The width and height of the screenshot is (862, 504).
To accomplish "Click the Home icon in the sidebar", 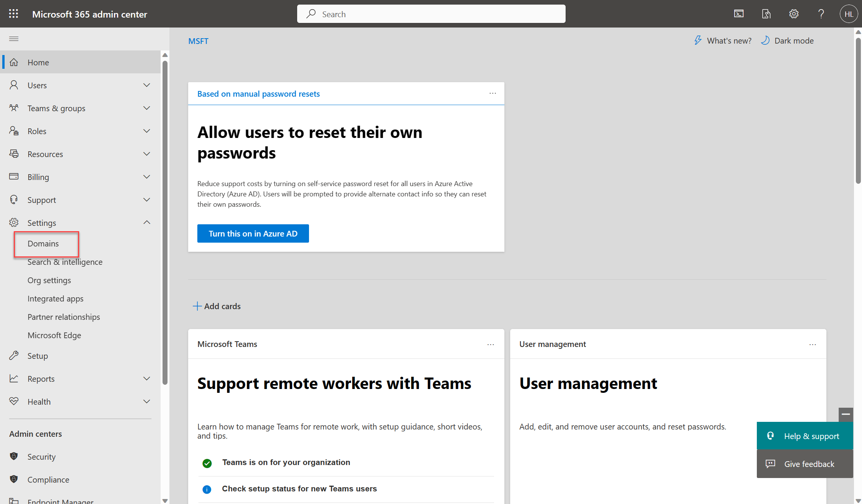I will (14, 62).
